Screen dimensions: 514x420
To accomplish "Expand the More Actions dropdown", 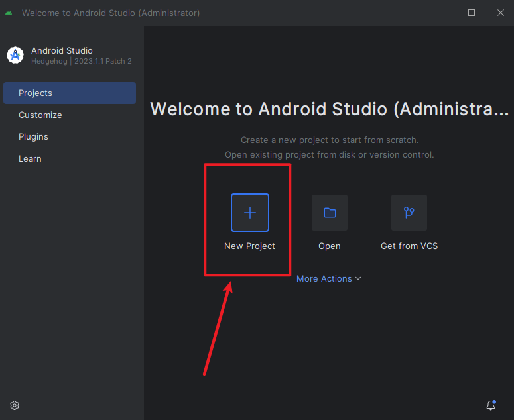I will point(324,278).
